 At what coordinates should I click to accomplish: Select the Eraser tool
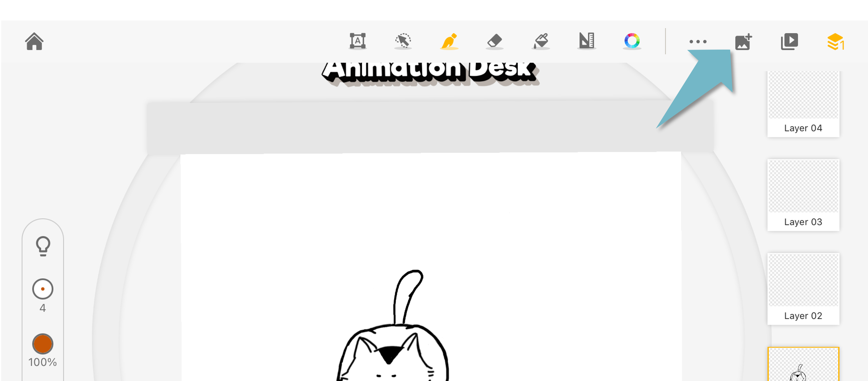(x=494, y=41)
